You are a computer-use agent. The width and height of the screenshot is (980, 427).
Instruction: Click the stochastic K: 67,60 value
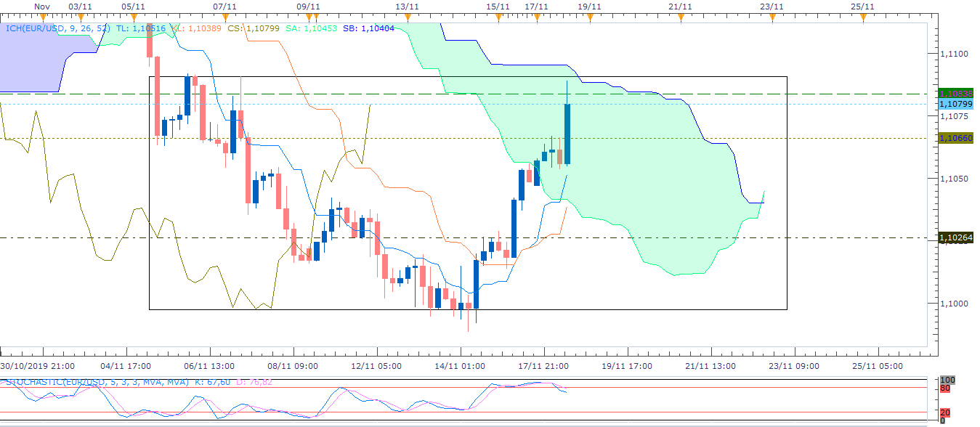point(214,381)
